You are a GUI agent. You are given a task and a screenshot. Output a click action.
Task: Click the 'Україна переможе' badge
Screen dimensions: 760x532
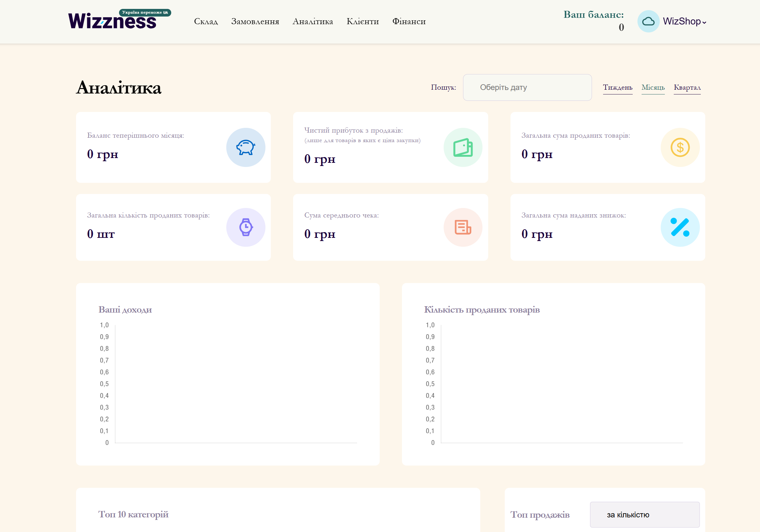[x=145, y=13]
